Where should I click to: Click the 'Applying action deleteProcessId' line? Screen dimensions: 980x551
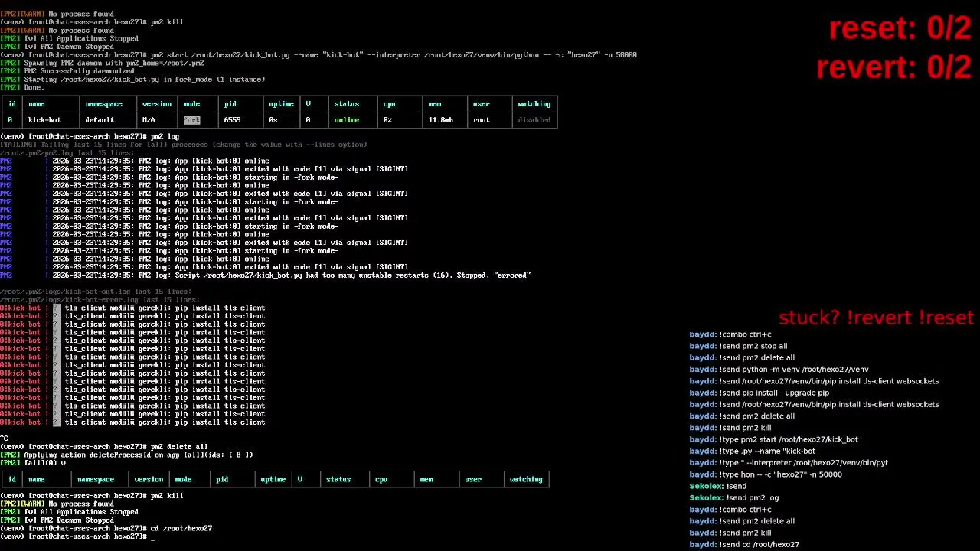pos(126,455)
